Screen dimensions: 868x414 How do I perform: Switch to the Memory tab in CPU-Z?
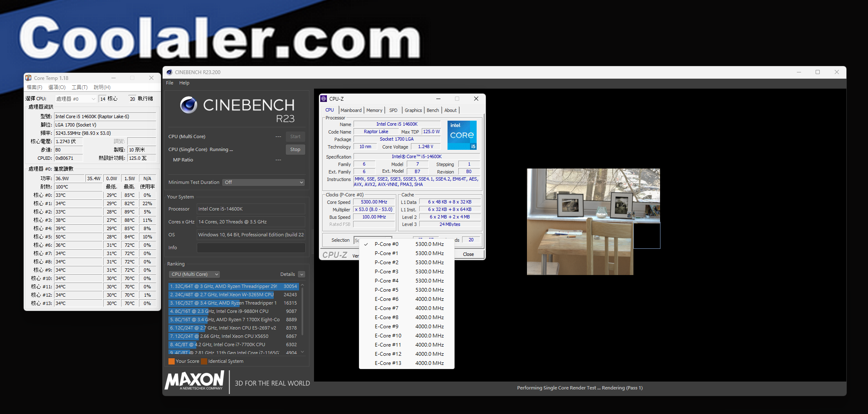pyautogui.click(x=374, y=110)
